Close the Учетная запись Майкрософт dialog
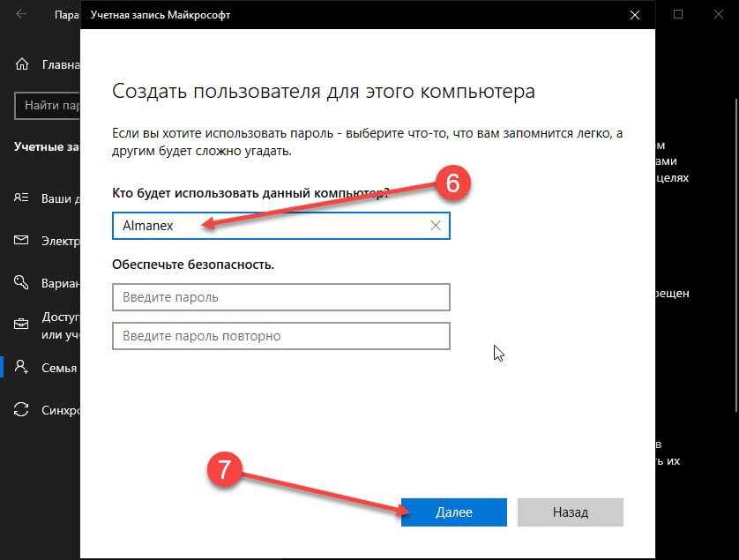 (x=635, y=15)
